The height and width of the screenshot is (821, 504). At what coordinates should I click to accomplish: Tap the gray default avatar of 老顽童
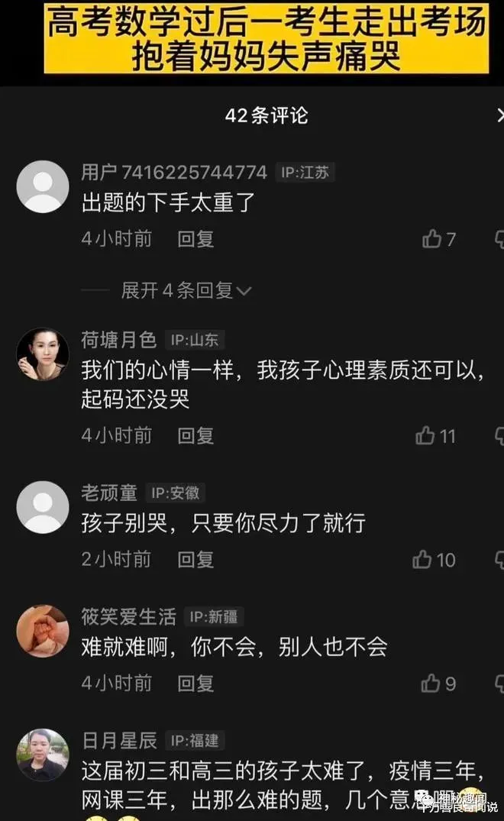[x=43, y=507]
